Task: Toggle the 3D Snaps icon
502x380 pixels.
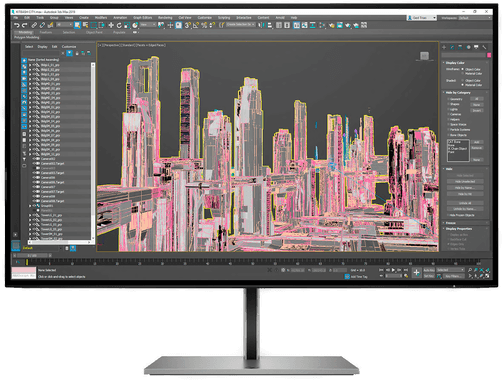Action: [188, 25]
